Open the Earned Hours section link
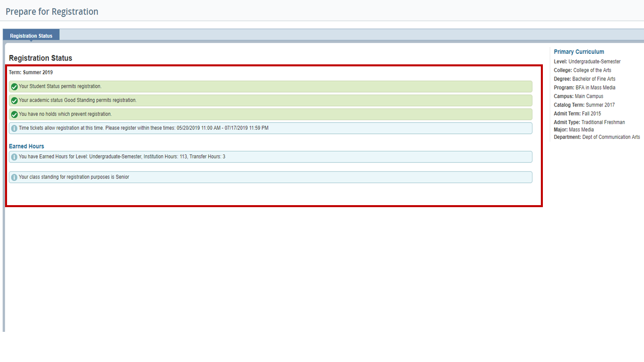The image size is (644, 362). coord(26,146)
